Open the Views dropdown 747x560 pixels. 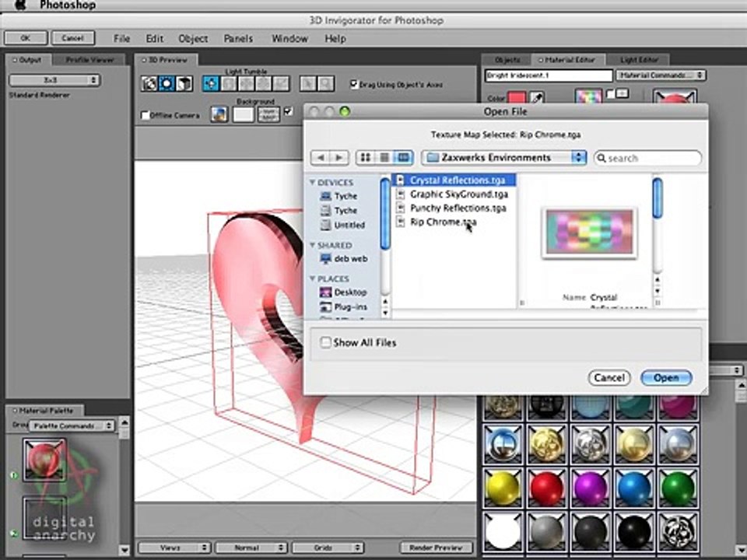tap(174, 548)
